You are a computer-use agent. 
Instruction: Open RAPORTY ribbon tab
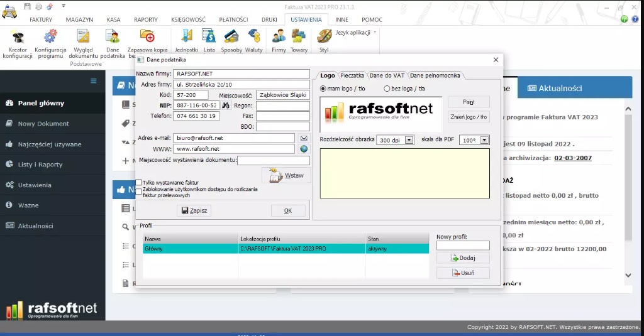pos(146,19)
